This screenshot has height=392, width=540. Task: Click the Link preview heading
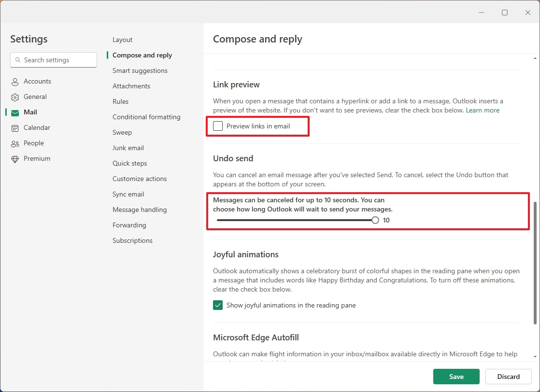[236, 84]
